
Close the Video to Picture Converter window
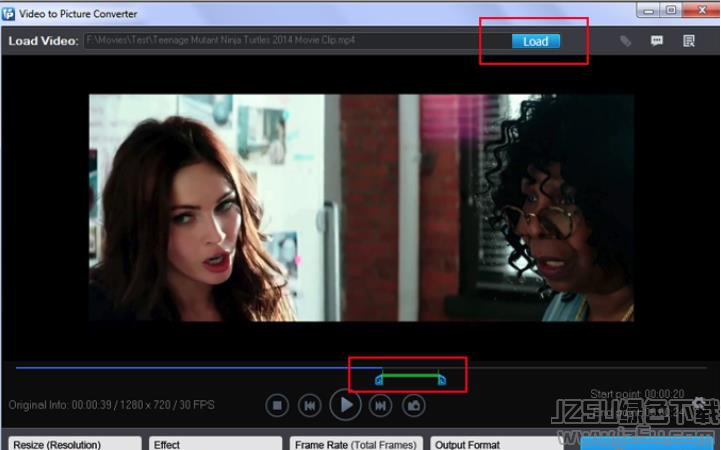701,11
